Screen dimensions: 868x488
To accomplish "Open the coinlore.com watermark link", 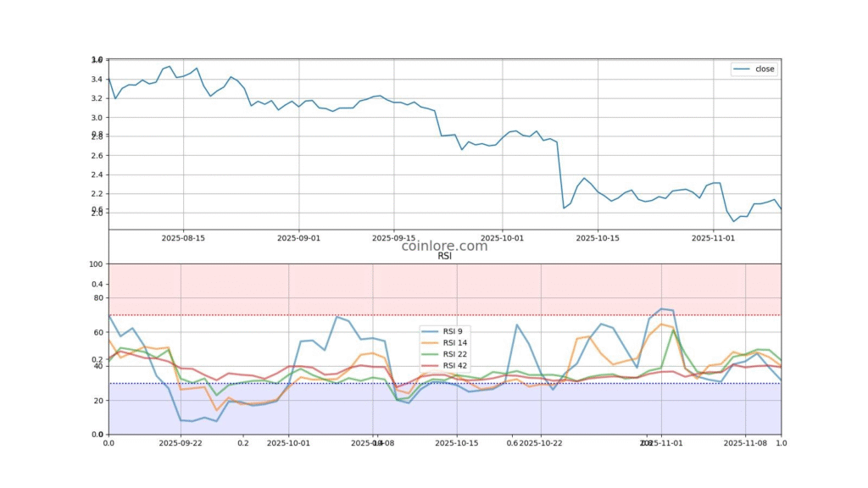I will pos(444,246).
